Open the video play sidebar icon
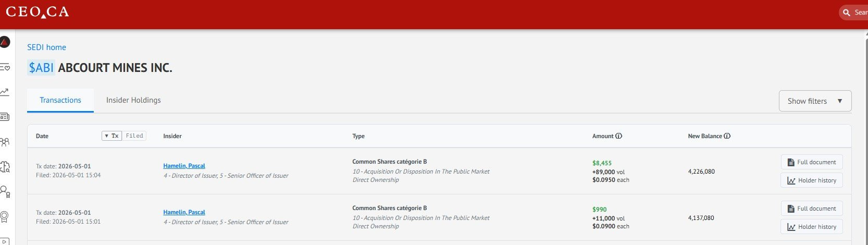The width and height of the screenshot is (868, 245). tap(5, 241)
